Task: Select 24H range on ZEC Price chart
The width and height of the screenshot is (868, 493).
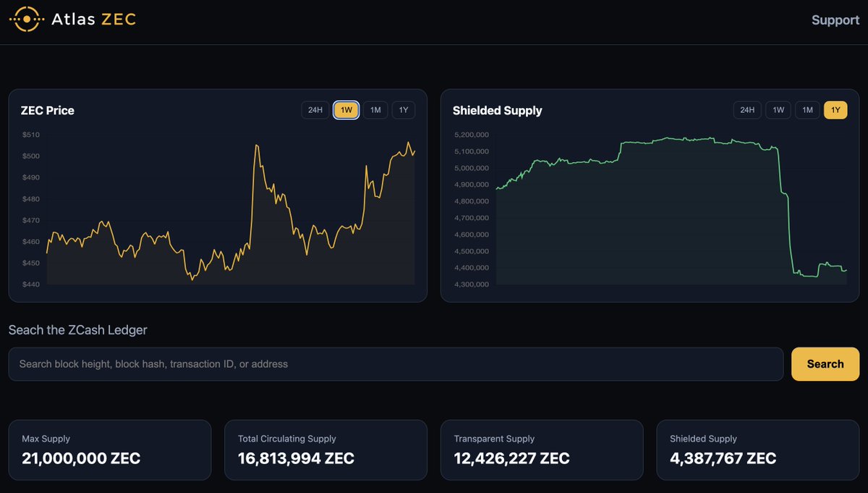Action: tap(315, 110)
